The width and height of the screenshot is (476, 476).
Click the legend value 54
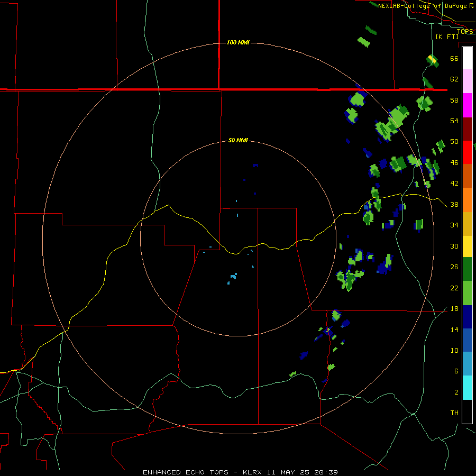pyautogui.click(x=454, y=121)
